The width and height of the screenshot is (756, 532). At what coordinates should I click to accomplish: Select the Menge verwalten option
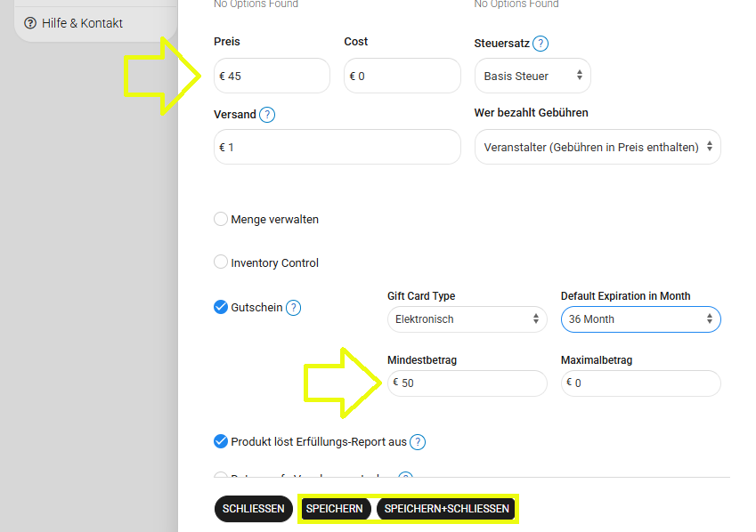pos(221,219)
